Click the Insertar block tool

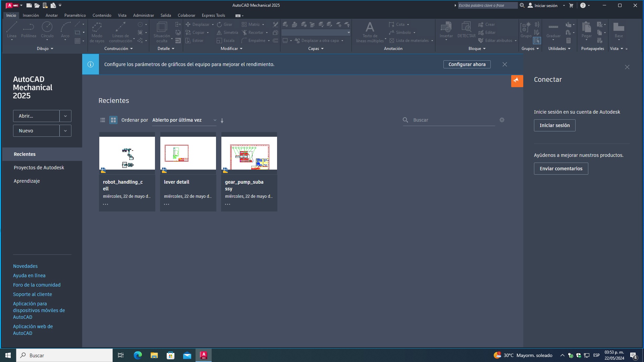(x=446, y=30)
